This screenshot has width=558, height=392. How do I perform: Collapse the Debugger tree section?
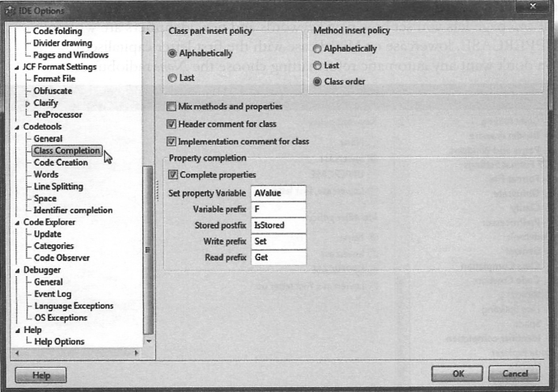pos(17,270)
